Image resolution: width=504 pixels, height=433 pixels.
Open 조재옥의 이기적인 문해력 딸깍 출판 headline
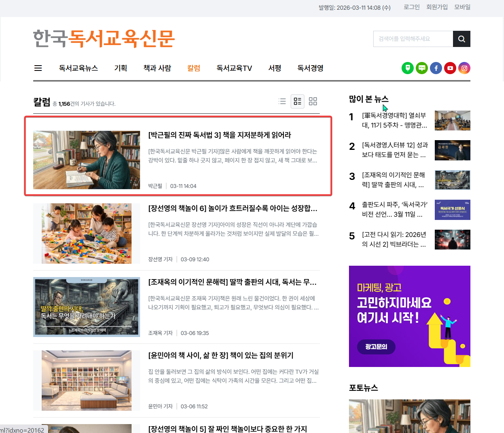click(232, 282)
